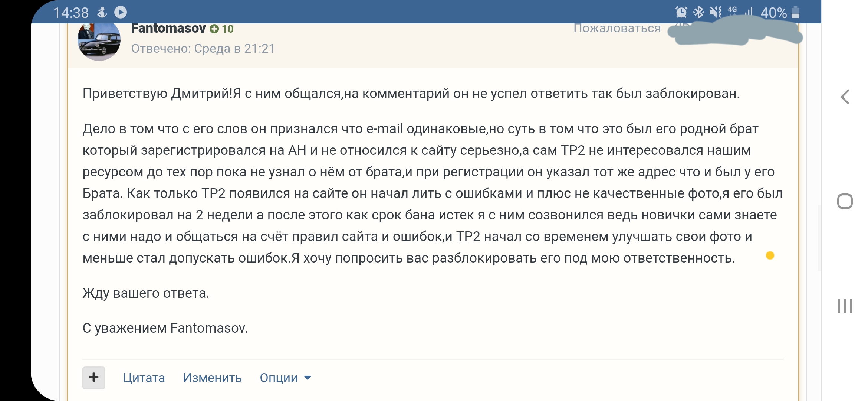Viewport: 868px width, 401px height.
Task: Tap the play icon in status bar
Action: [121, 12]
